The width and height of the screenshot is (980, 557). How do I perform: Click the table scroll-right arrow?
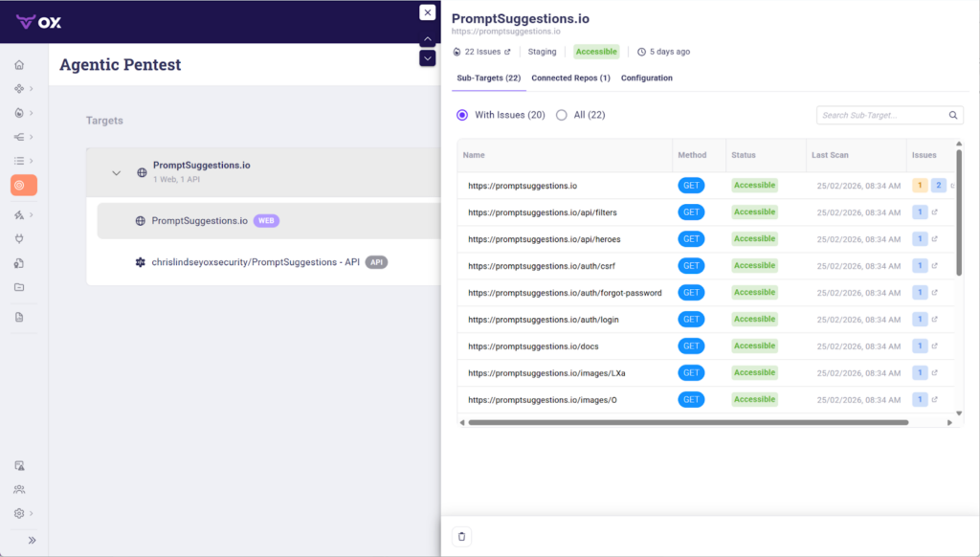[x=950, y=423]
